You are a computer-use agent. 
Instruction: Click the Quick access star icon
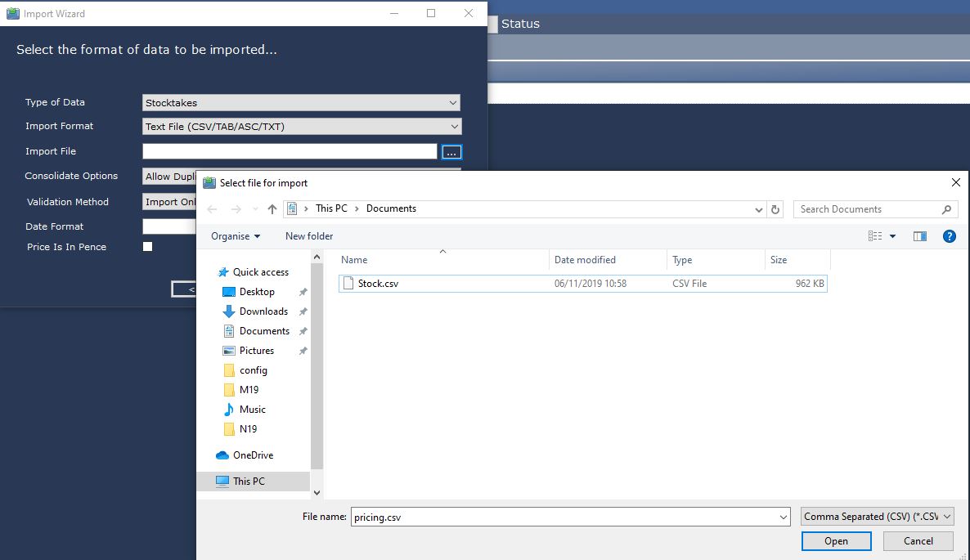(223, 272)
